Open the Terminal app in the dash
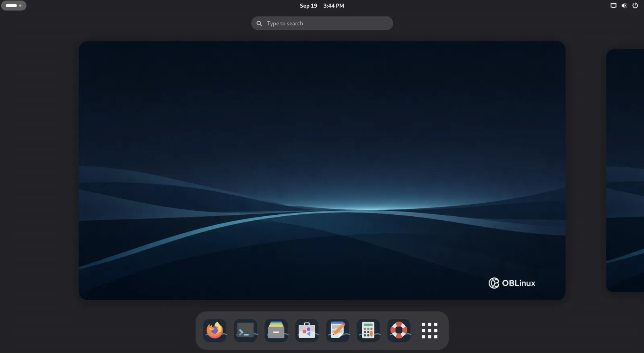The image size is (644, 353). pyautogui.click(x=246, y=330)
